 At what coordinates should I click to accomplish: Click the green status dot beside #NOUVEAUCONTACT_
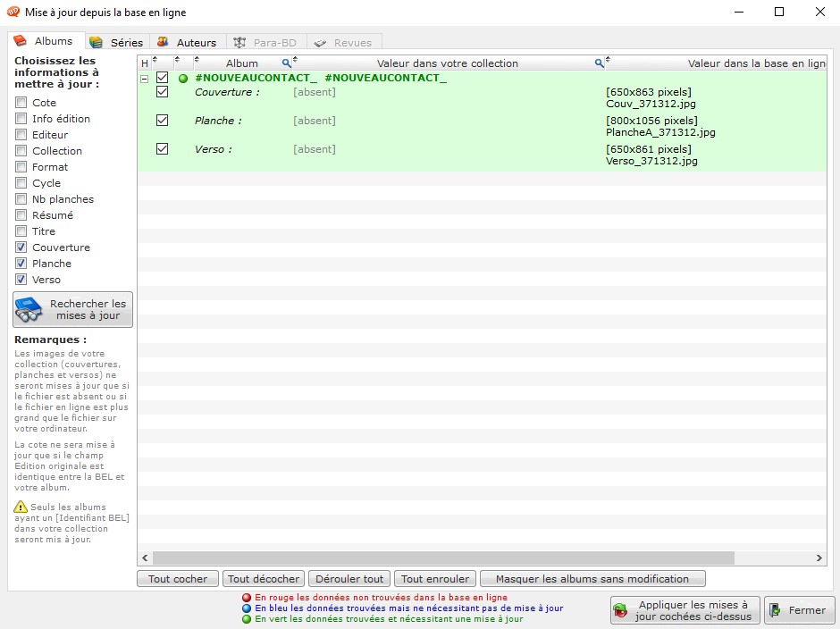coord(183,79)
